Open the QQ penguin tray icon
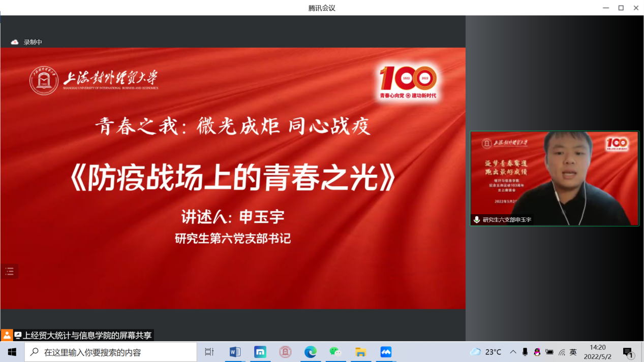The image size is (644, 362). [537, 352]
